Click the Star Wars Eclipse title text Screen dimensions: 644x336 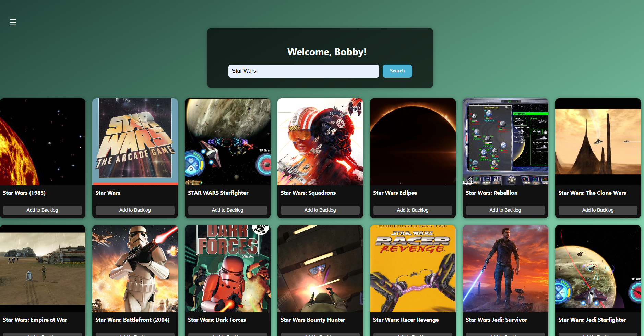[395, 193]
